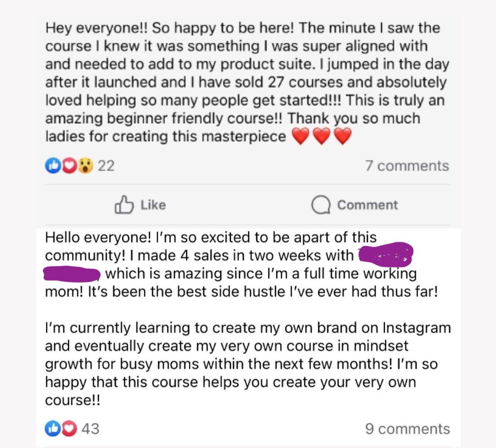View the 9 comments link

pos(407,429)
